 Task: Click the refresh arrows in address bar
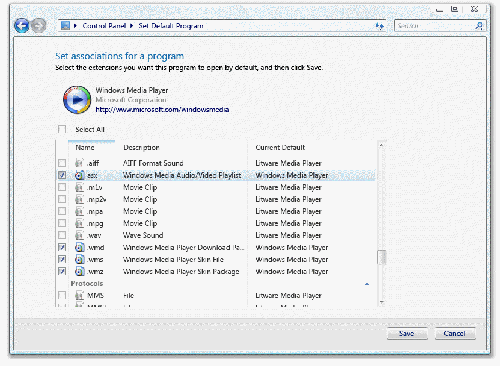[379, 26]
